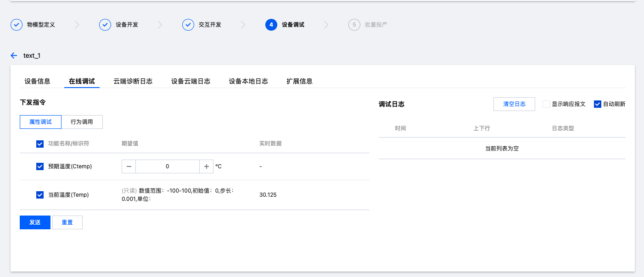This screenshot has width=644, height=277.
Task: Click the step 5 批量投产 circle
Action: point(354,25)
